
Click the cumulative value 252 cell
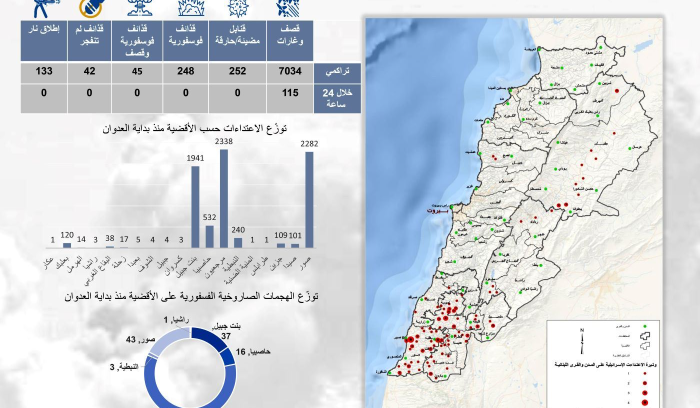tap(239, 72)
